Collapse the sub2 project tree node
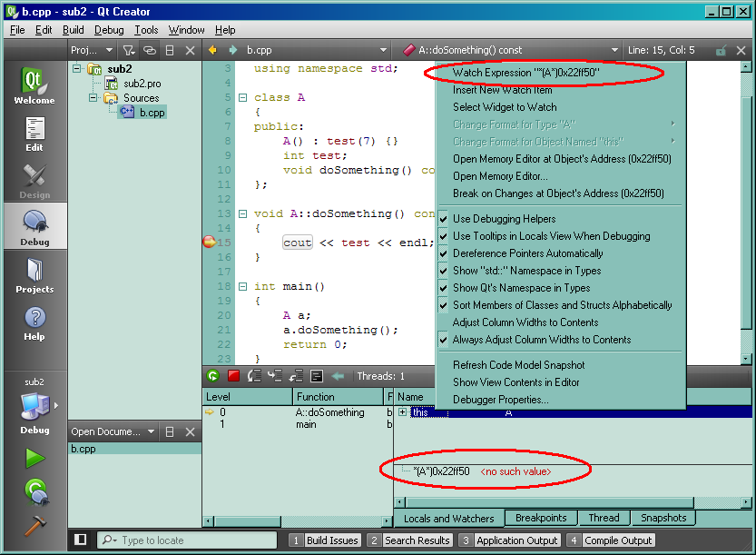Viewport: 756px width, 555px height. click(76, 68)
